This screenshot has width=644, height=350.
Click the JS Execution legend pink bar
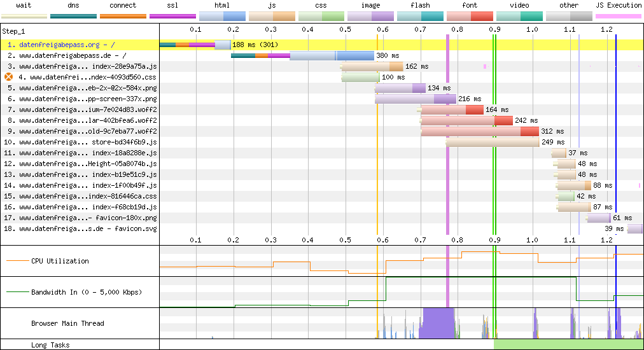pyautogui.click(x=619, y=17)
